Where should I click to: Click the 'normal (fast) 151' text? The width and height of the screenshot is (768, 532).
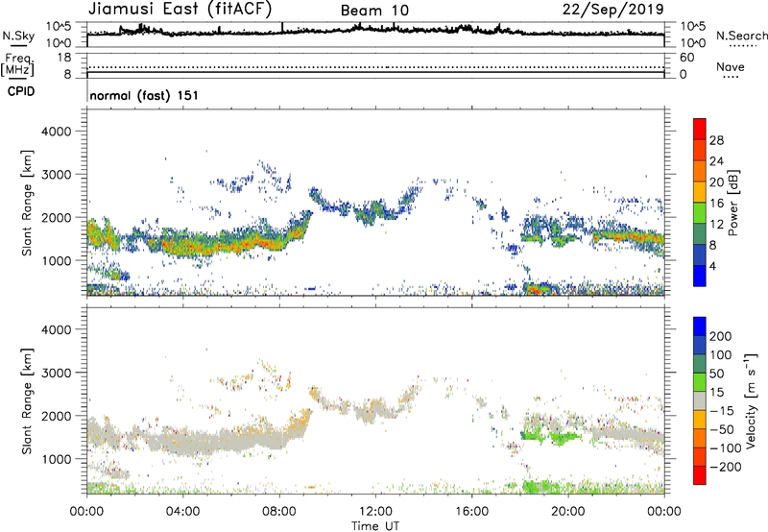(x=144, y=95)
